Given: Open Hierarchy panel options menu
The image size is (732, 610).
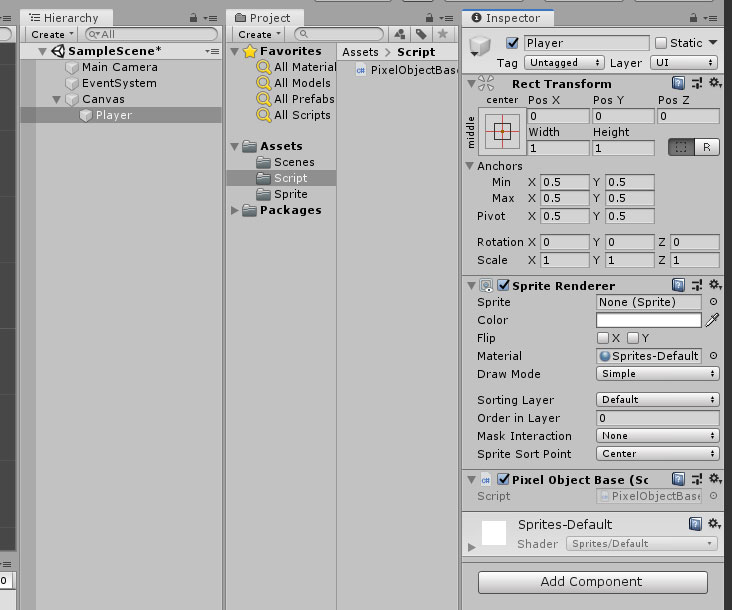Looking at the screenshot, I should coord(211,18).
